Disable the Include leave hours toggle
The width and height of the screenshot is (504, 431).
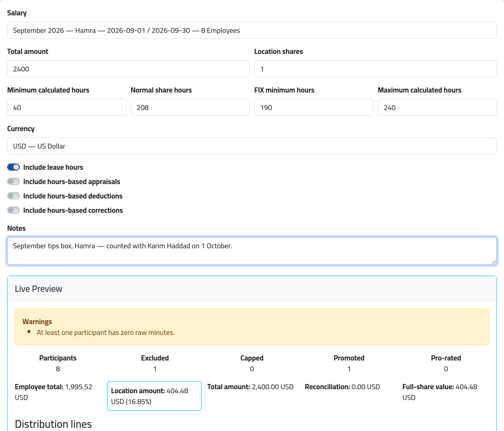click(x=14, y=167)
